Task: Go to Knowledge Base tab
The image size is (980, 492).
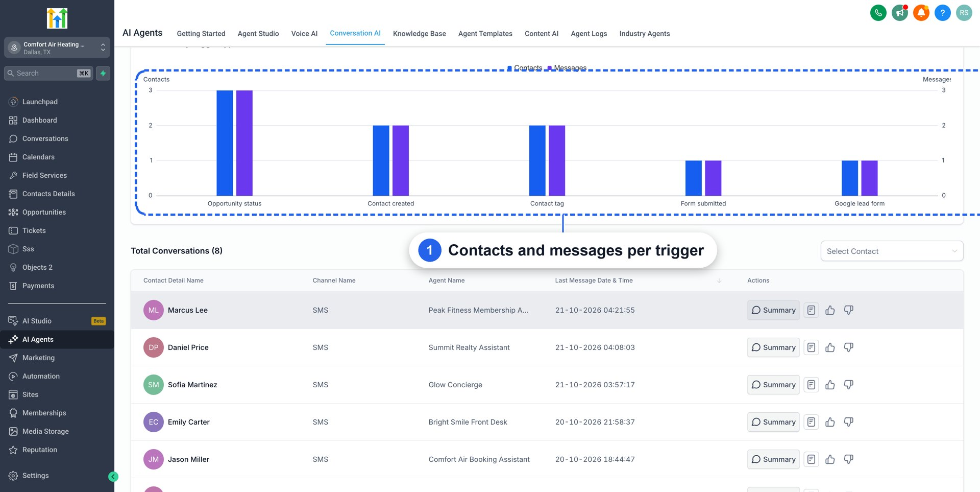Action: pyautogui.click(x=420, y=34)
